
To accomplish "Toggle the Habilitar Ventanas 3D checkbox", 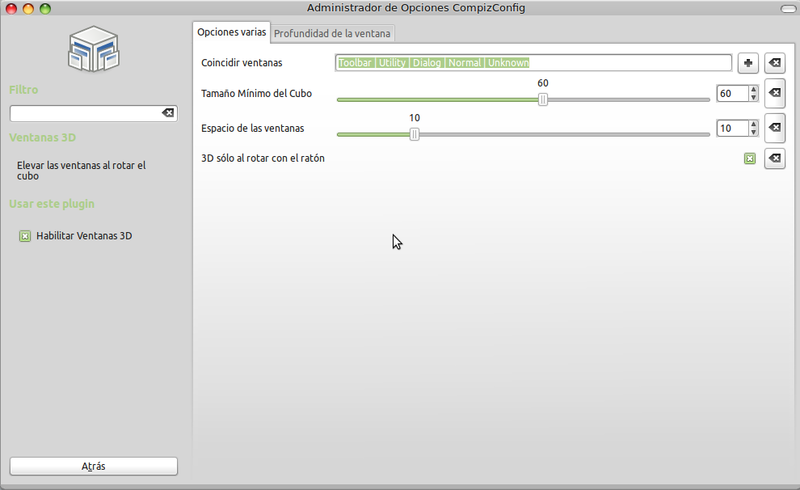I will 25,237.
